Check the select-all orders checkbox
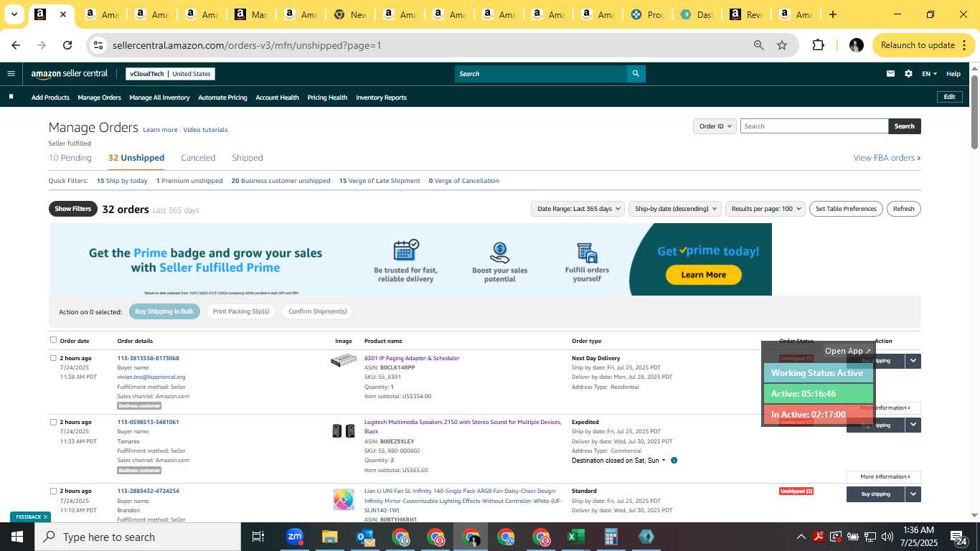The image size is (980, 551). (x=53, y=340)
